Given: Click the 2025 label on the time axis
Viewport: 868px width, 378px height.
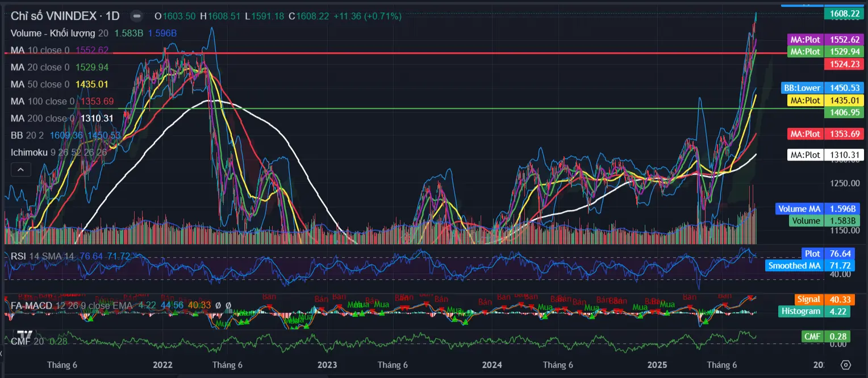Looking at the screenshot, I should 658,365.
